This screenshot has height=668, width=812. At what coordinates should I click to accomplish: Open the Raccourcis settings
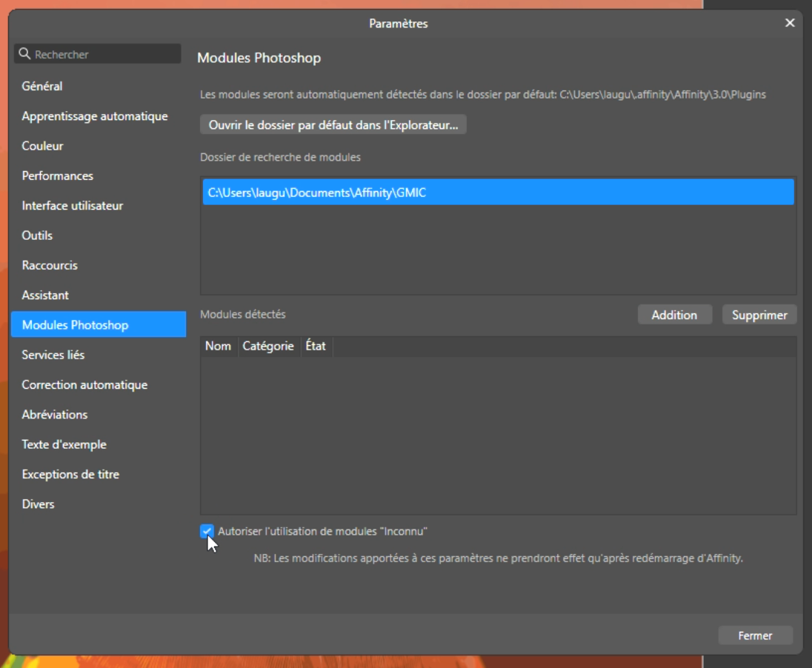[x=50, y=265]
